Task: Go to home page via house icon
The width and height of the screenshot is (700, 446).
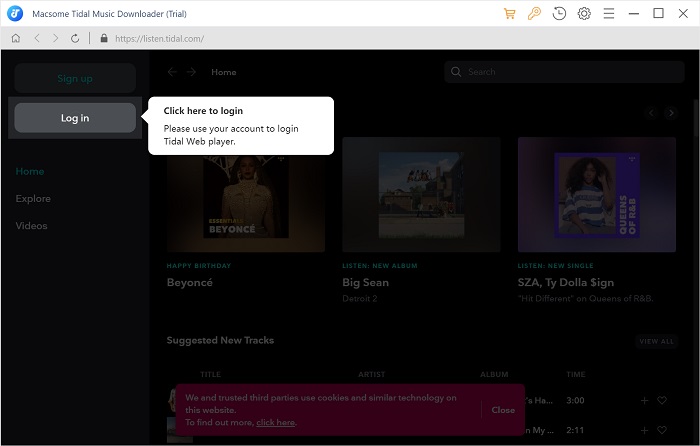Action: pyautogui.click(x=16, y=38)
